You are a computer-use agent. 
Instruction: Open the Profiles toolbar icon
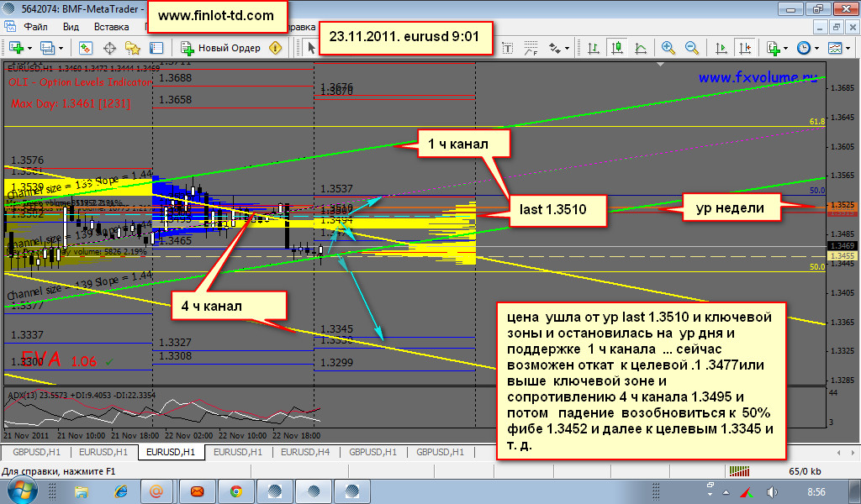click(47, 48)
